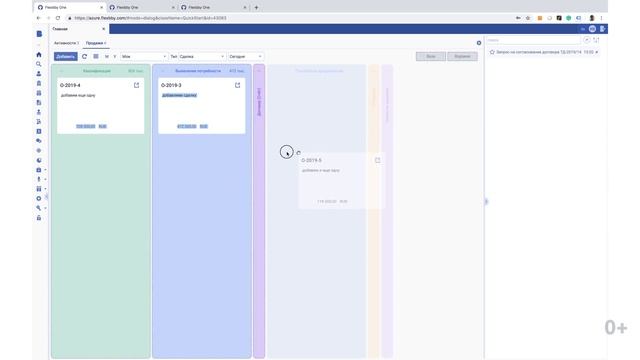Star the Запрос на согласование договора notification
The image size is (640, 360).
492,52
